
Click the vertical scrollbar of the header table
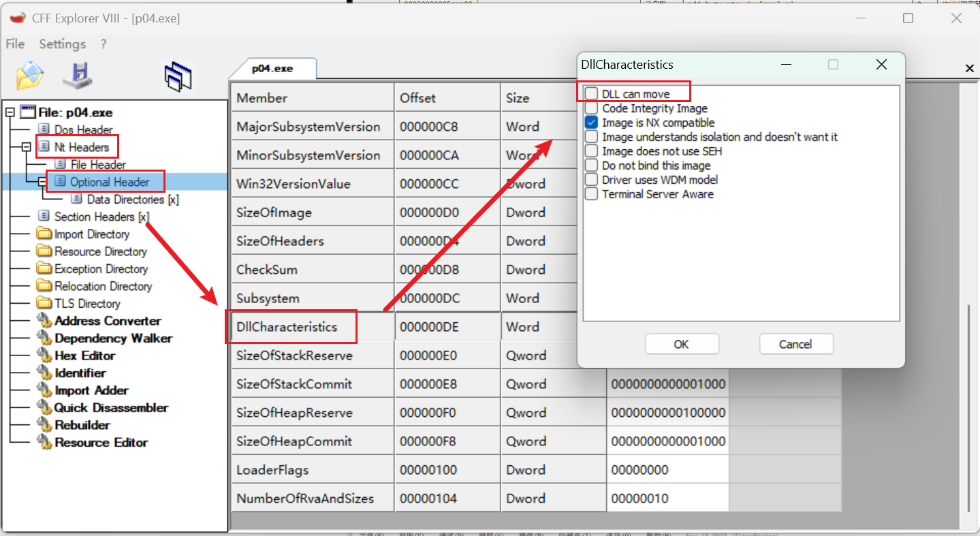(x=970, y=409)
